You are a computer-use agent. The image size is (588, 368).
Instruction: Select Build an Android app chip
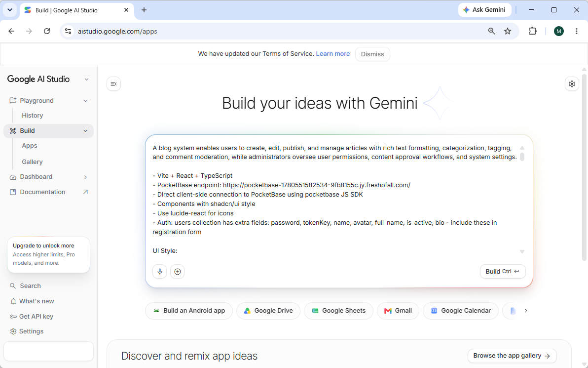tap(189, 311)
